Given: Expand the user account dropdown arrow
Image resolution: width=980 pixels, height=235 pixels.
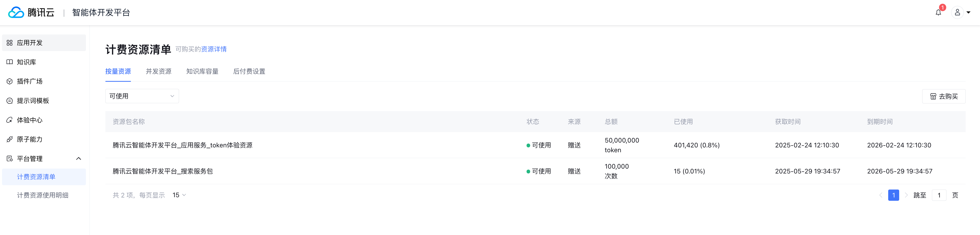Looking at the screenshot, I should click(x=968, y=13).
